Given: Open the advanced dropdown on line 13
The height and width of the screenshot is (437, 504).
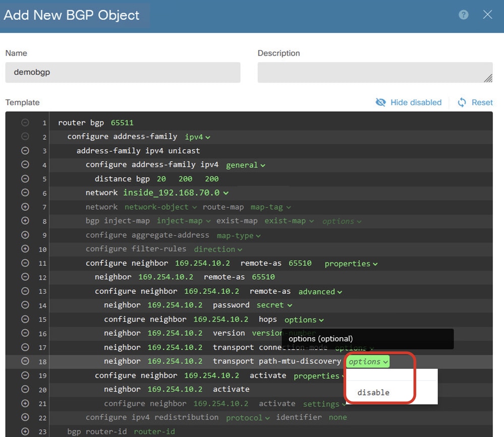Looking at the screenshot, I should click(320, 291).
